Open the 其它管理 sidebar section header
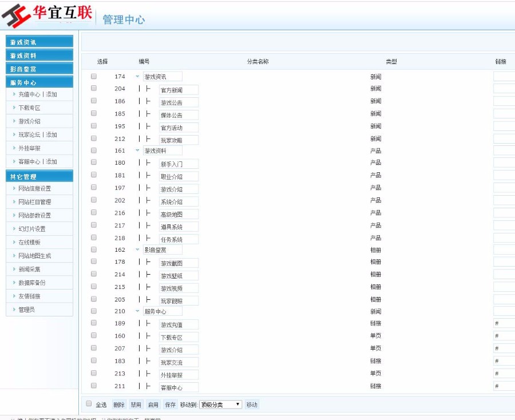 click(x=39, y=176)
